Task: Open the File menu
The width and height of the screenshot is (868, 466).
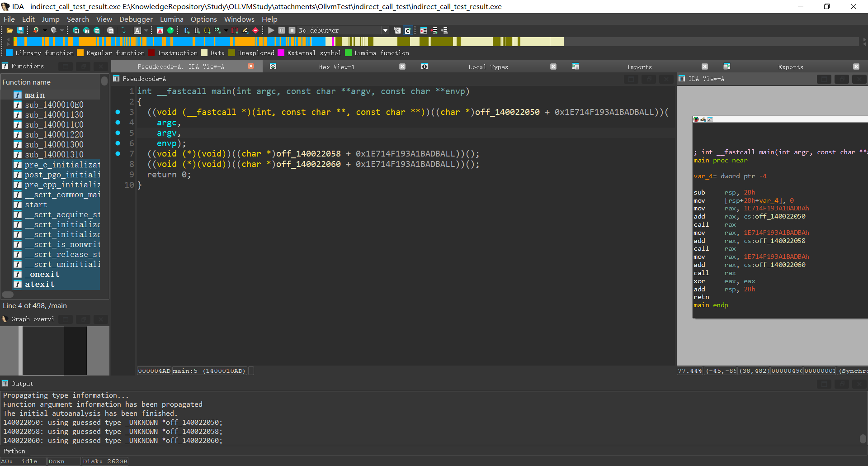Action: coord(9,19)
